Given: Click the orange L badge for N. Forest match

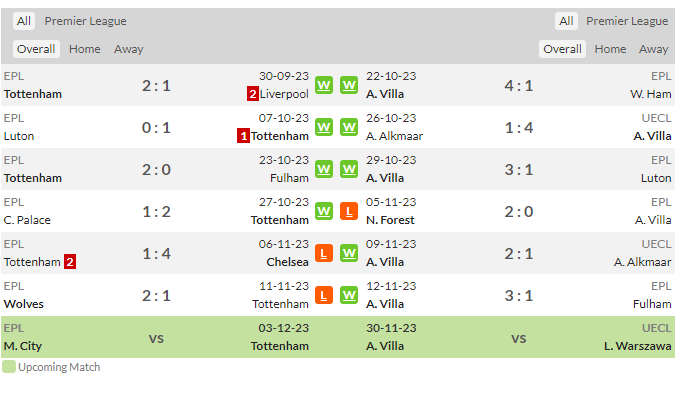Looking at the screenshot, I should (349, 211).
